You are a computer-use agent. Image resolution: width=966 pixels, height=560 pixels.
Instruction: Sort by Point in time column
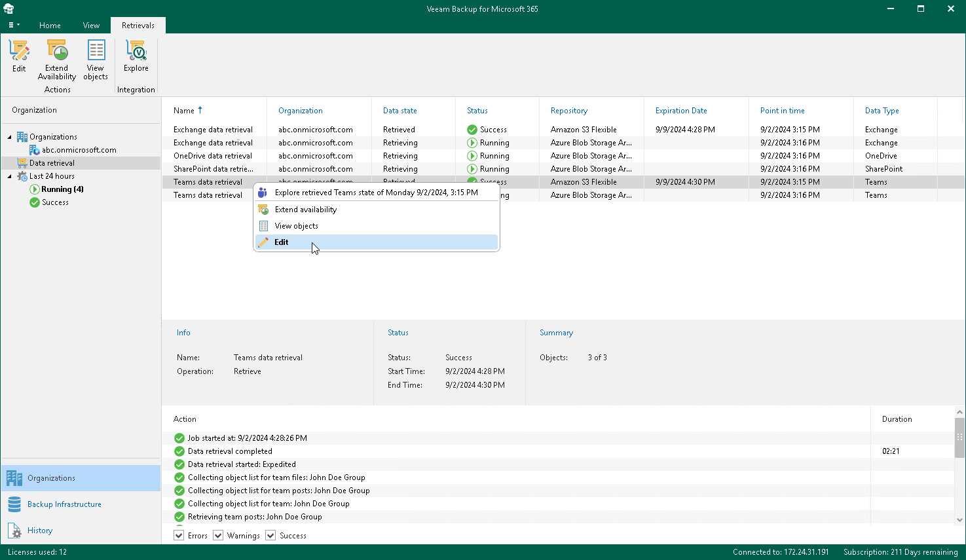(x=783, y=111)
